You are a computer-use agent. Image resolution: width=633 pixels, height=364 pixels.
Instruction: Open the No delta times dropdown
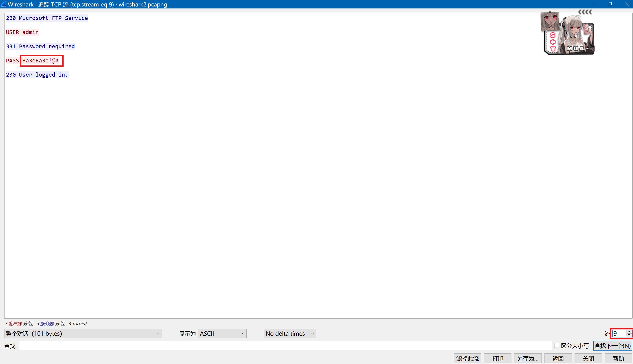[289, 333]
